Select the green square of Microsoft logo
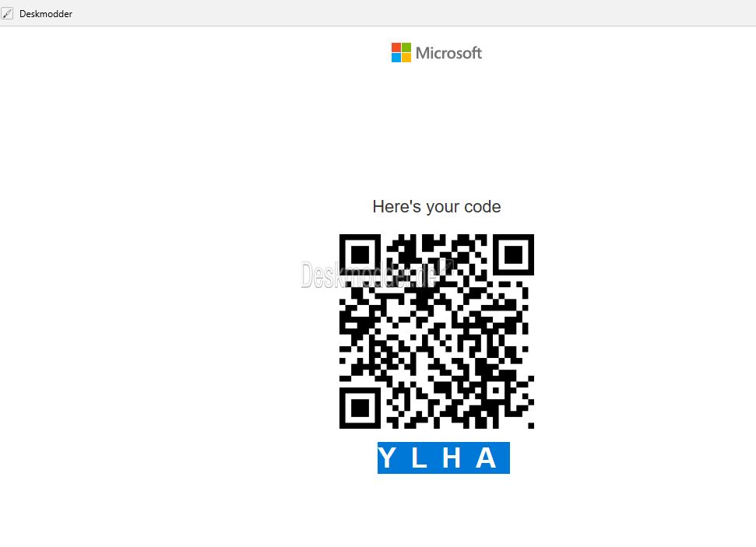Image resolution: width=756 pixels, height=547 pixels. click(406, 47)
